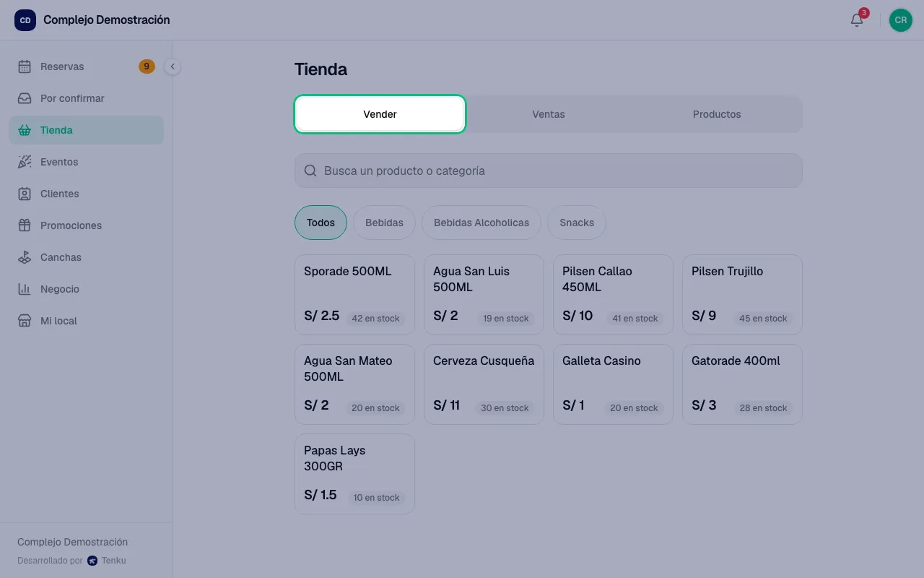The height and width of the screenshot is (578, 924).
Task: Click the Promociones gift icon
Action: tap(25, 225)
